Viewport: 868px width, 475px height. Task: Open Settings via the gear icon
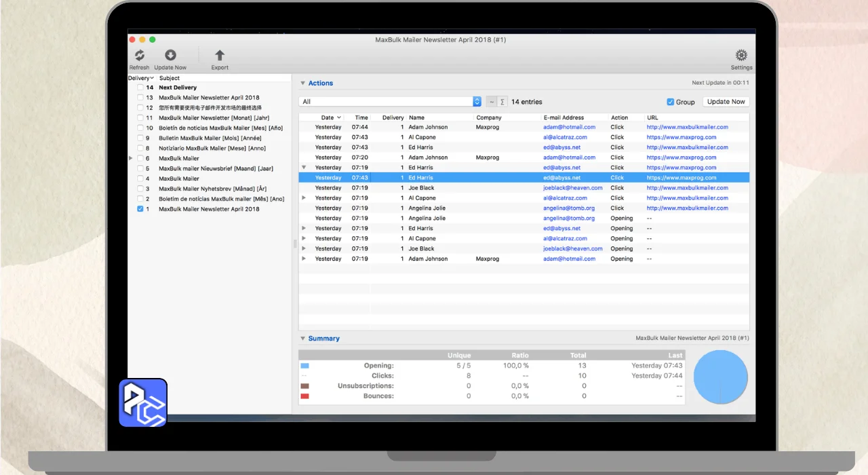741,56
